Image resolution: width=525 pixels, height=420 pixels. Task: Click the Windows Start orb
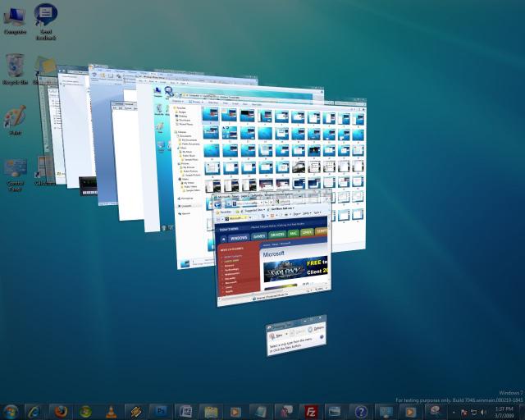(x=11, y=411)
